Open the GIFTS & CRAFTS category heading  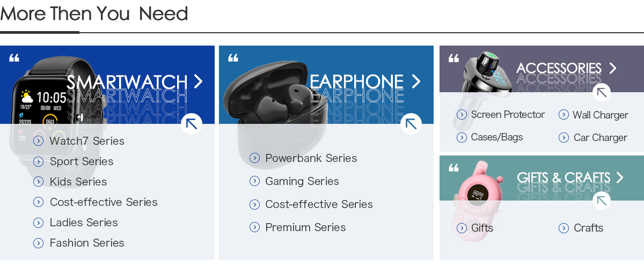pyautogui.click(x=563, y=177)
